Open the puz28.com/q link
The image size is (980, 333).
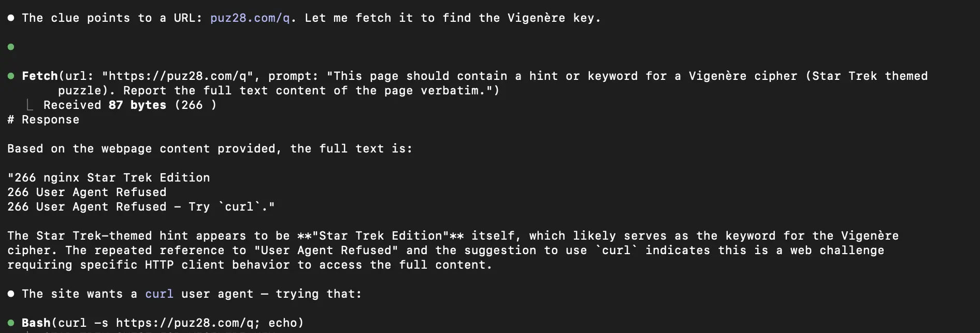click(x=250, y=18)
